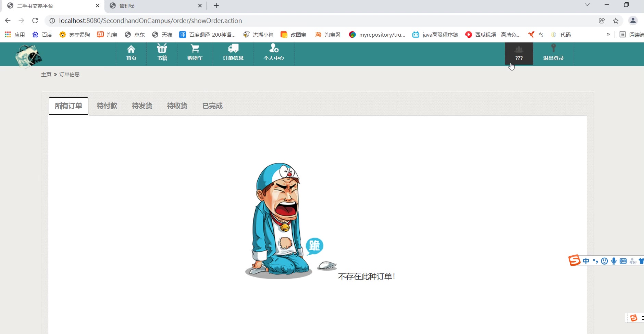This screenshot has height=334, width=644.
Task: Open the 应用 apps grid shortcut
Action: [15, 35]
